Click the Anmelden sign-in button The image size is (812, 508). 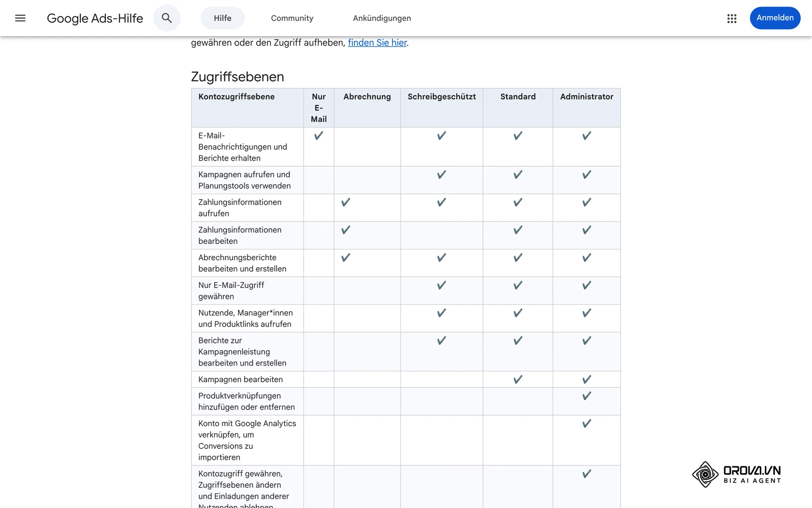click(x=775, y=18)
